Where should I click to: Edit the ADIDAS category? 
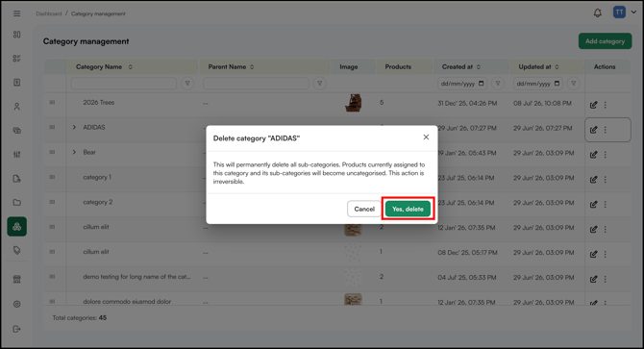point(593,130)
